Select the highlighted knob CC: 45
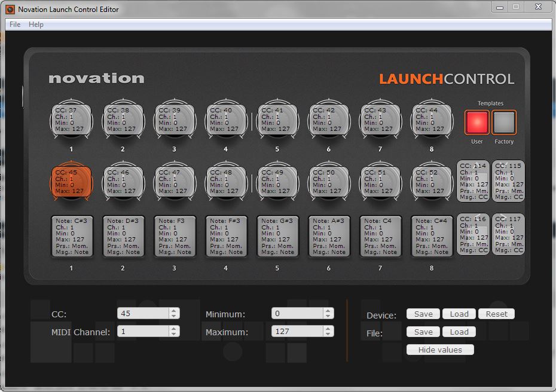 pyautogui.click(x=71, y=182)
